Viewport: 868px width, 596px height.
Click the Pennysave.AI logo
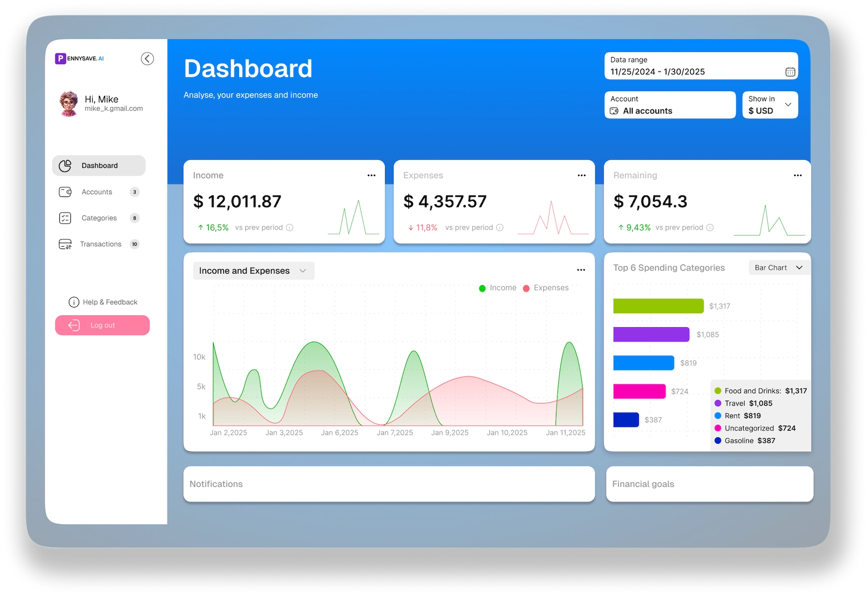pyautogui.click(x=80, y=58)
